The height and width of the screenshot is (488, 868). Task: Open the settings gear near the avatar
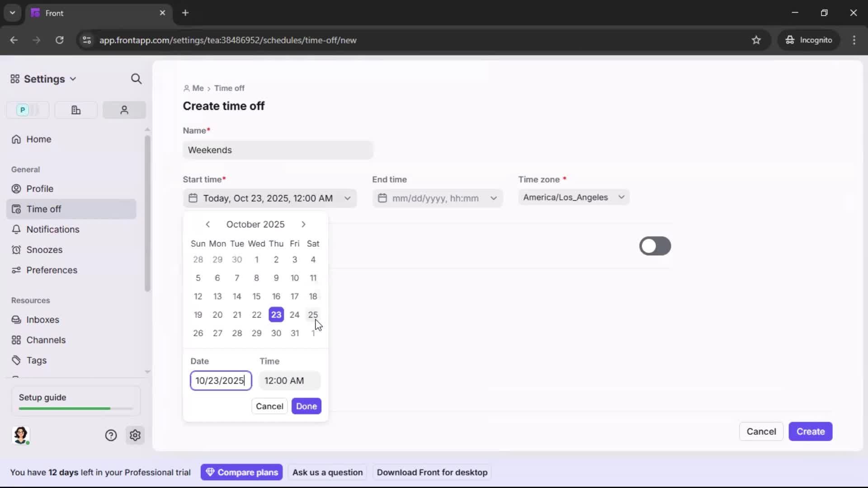[x=135, y=435]
